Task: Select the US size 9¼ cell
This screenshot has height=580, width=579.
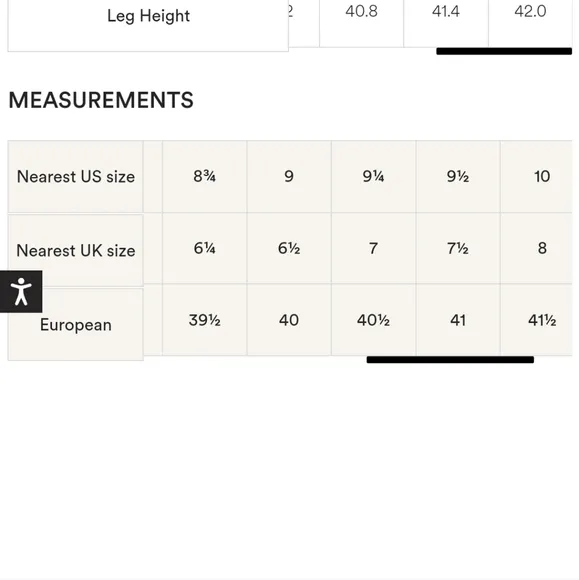Action: pos(373,176)
